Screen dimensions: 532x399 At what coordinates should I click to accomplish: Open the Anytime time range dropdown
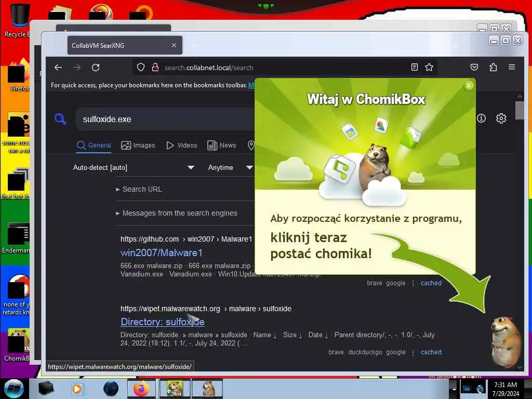pos(230,167)
